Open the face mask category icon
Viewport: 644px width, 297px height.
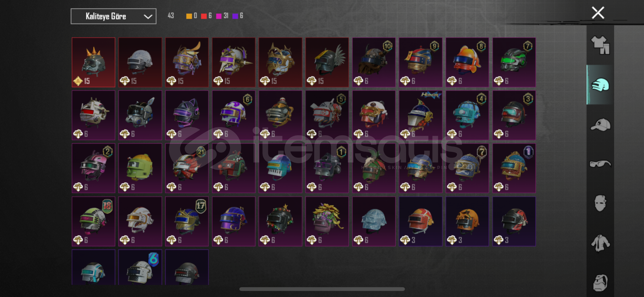click(600, 203)
